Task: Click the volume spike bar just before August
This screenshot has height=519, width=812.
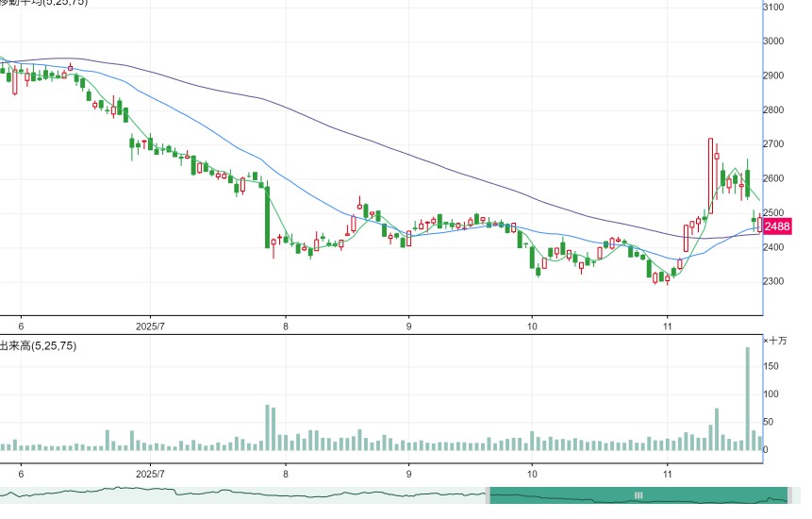Action: coord(268,427)
